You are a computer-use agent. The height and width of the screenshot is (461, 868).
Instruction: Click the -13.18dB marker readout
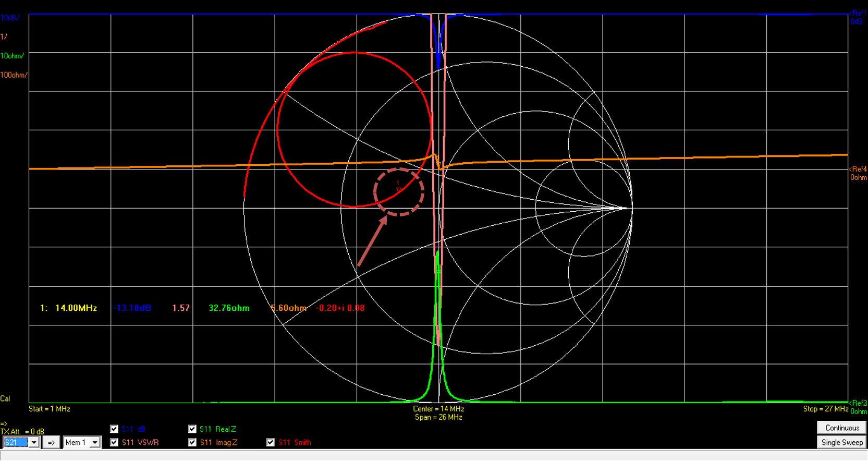point(132,308)
